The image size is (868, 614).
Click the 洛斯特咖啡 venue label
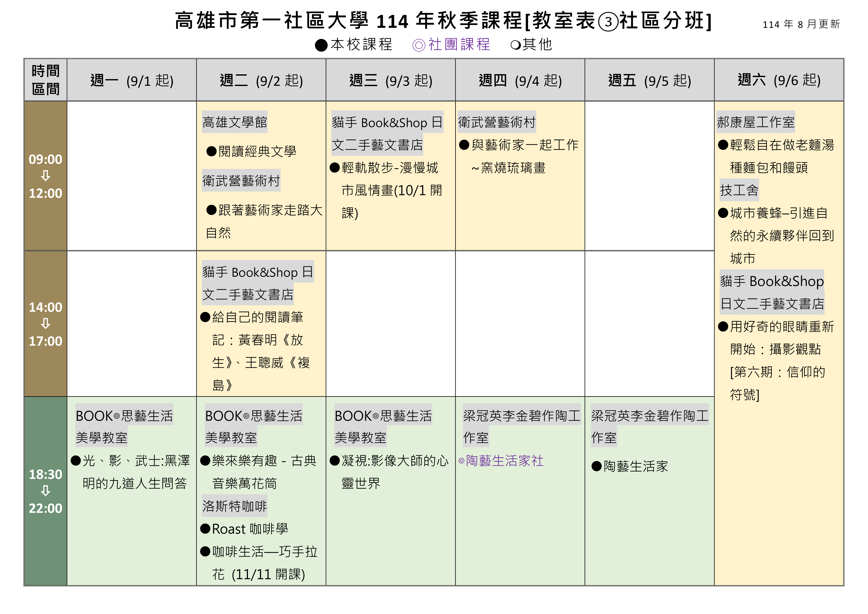pos(235,506)
